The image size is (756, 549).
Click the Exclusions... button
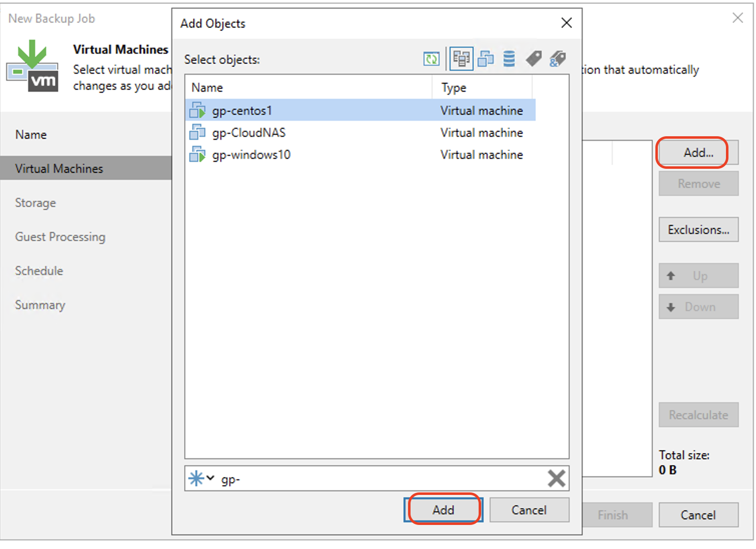(698, 229)
